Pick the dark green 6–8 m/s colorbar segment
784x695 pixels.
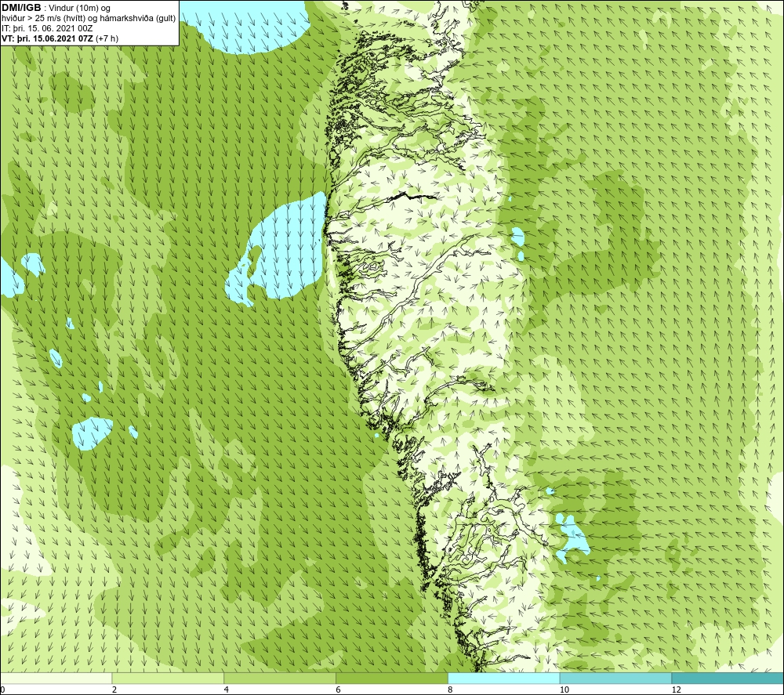[392, 678]
